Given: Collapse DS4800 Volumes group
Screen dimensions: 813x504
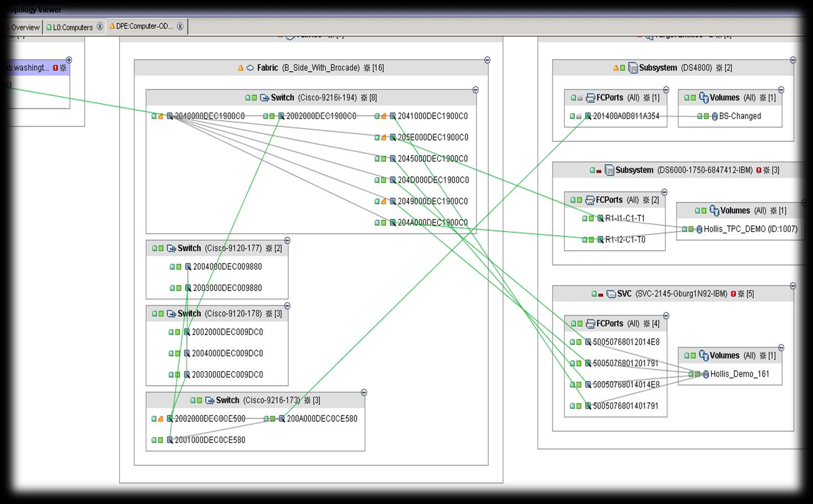Looking at the screenshot, I should [781, 90].
